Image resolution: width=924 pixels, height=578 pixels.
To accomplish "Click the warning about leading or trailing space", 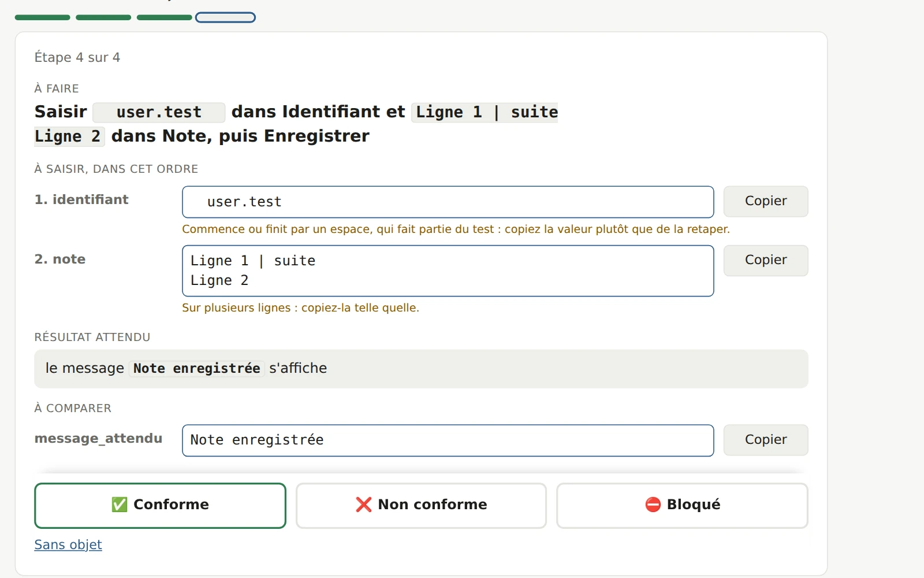I will [x=456, y=229].
